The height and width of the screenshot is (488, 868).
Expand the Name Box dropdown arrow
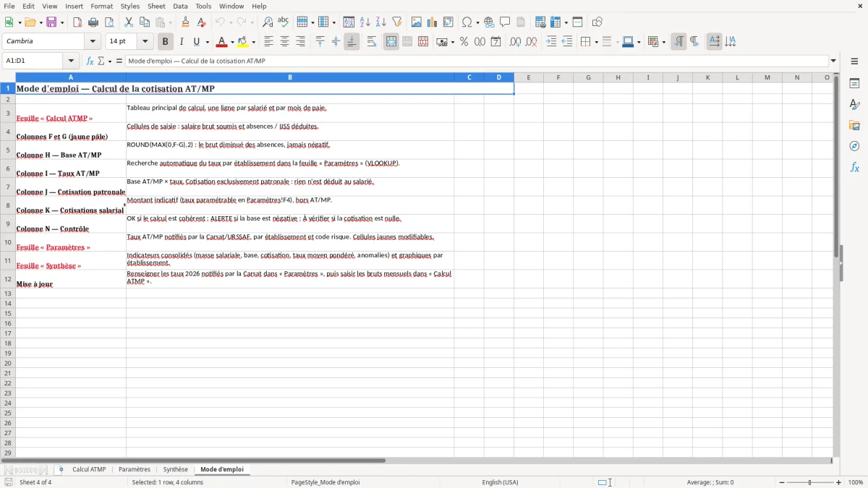(71, 61)
